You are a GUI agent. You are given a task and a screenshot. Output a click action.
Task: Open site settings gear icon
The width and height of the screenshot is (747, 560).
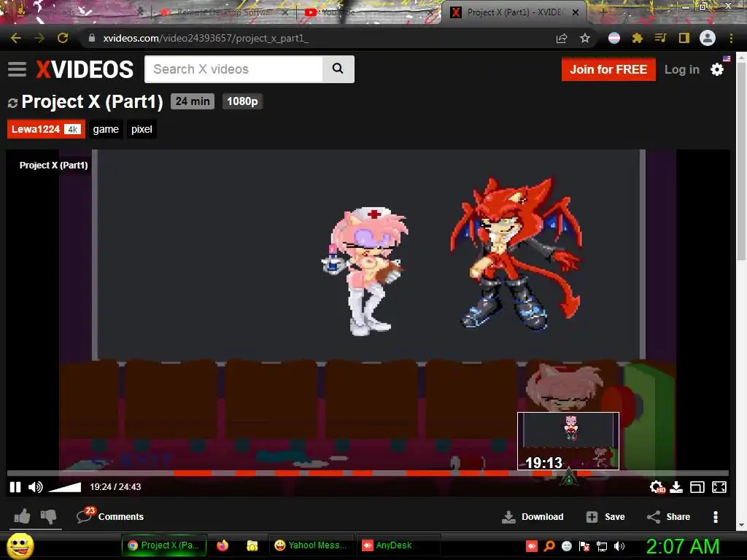(x=717, y=69)
